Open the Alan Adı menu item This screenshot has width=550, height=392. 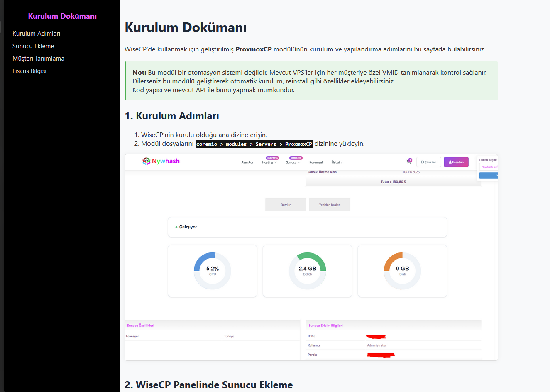(247, 162)
